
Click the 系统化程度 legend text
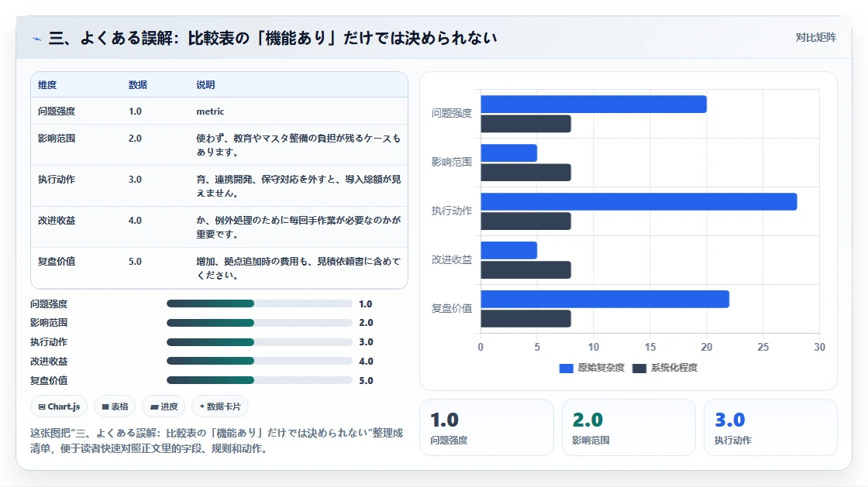pos(674,368)
